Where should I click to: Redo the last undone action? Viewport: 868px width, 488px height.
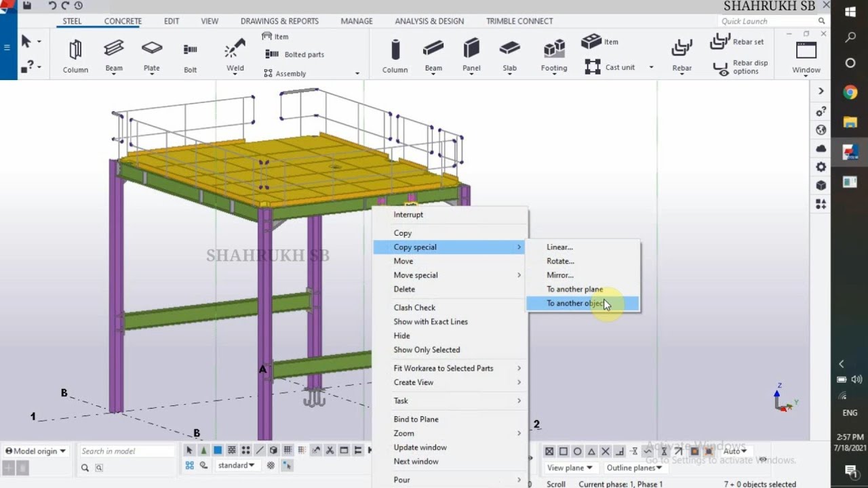coord(66,5)
